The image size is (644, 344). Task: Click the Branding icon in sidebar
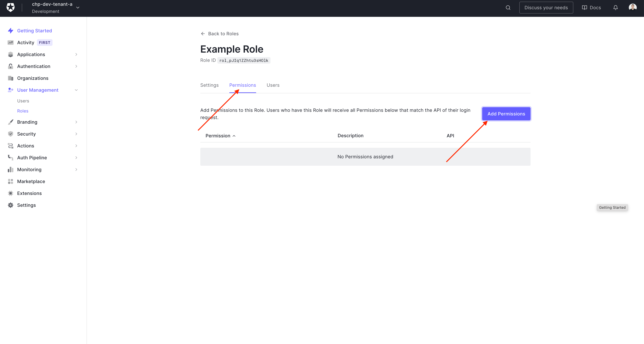tap(11, 122)
